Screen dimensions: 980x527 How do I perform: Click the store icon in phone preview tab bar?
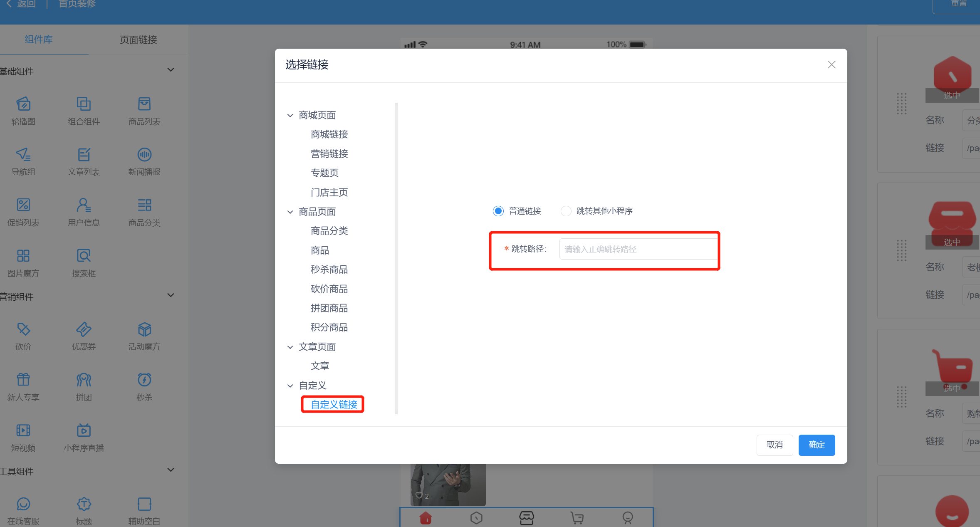(x=527, y=518)
